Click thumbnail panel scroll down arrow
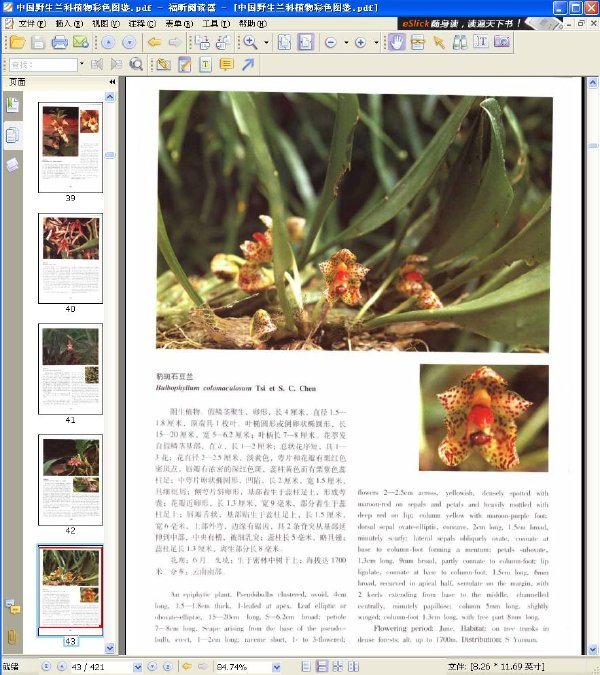This screenshot has height=675, width=600. [x=110, y=647]
